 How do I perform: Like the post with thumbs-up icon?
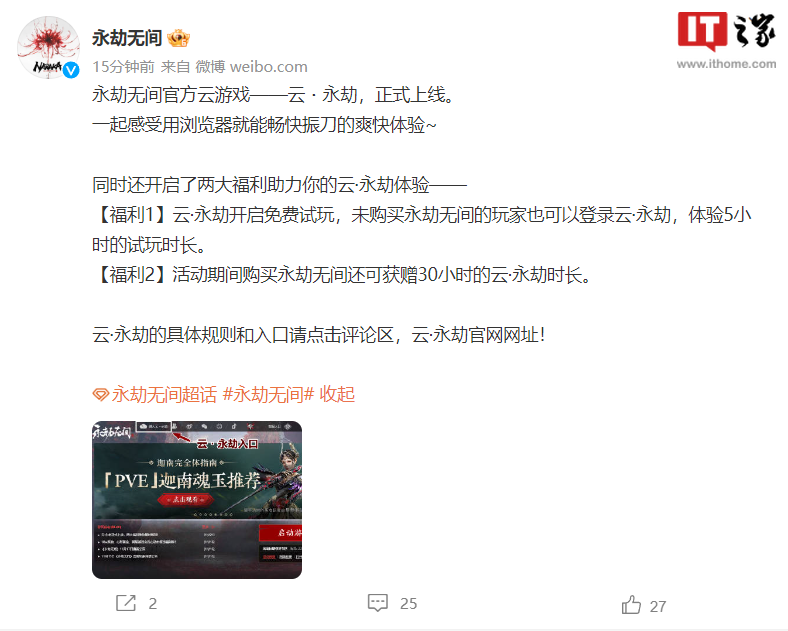(x=631, y=604)
